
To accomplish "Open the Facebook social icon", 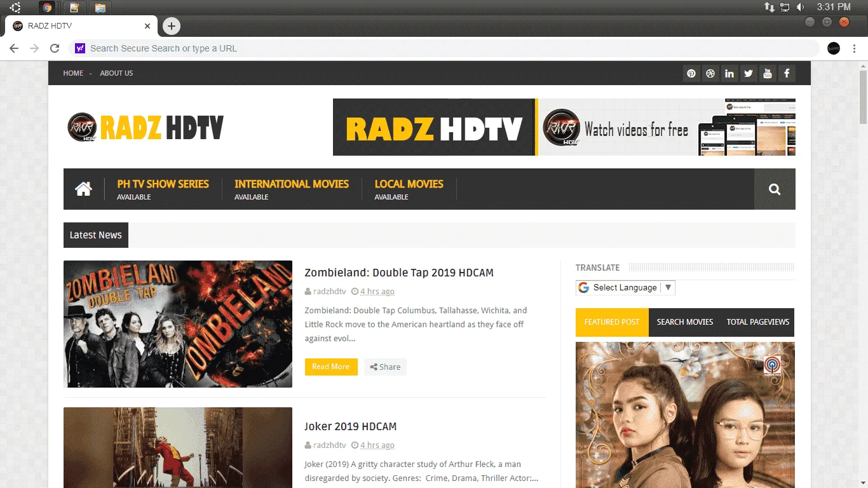I will tap(787, 73).
